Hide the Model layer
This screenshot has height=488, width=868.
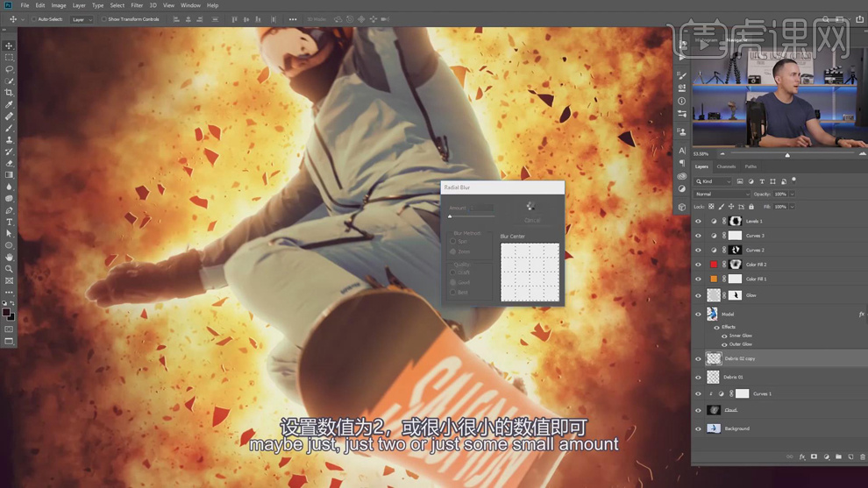coord(698,315)
